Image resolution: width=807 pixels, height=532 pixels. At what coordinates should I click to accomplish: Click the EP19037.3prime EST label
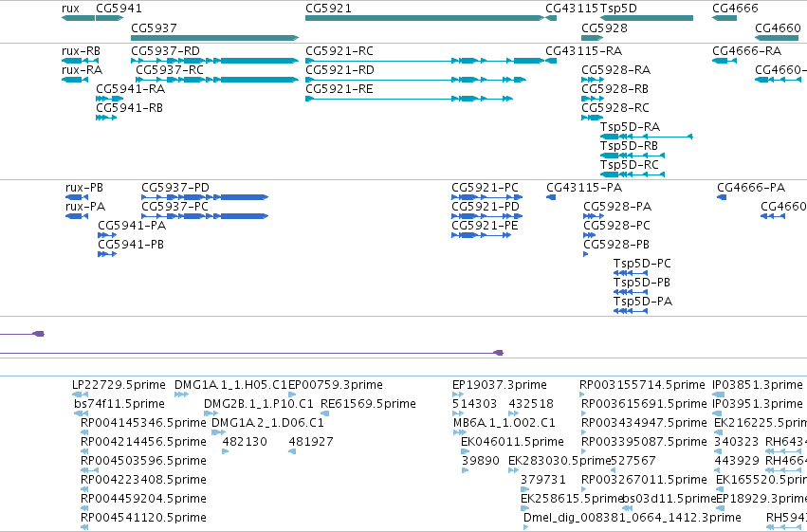[x=499, y=385]
